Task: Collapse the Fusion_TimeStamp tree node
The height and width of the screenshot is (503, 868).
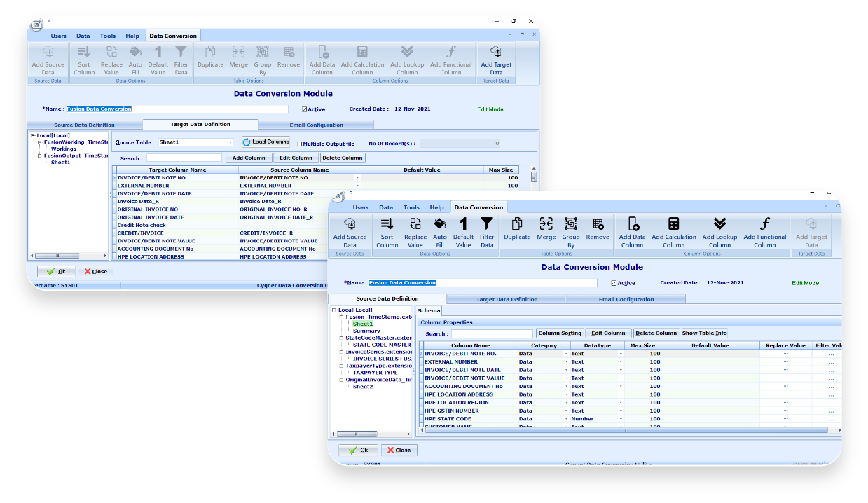Action: click(342, 317)
